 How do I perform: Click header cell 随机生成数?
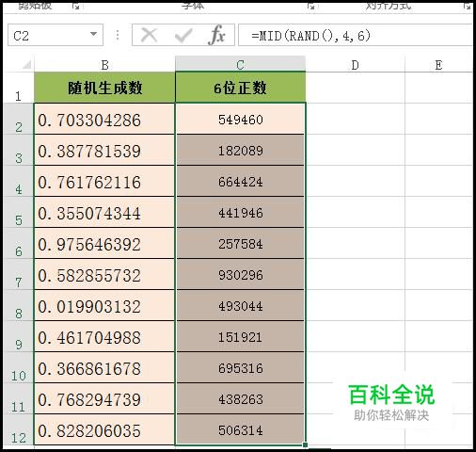[x=104, y=88]
